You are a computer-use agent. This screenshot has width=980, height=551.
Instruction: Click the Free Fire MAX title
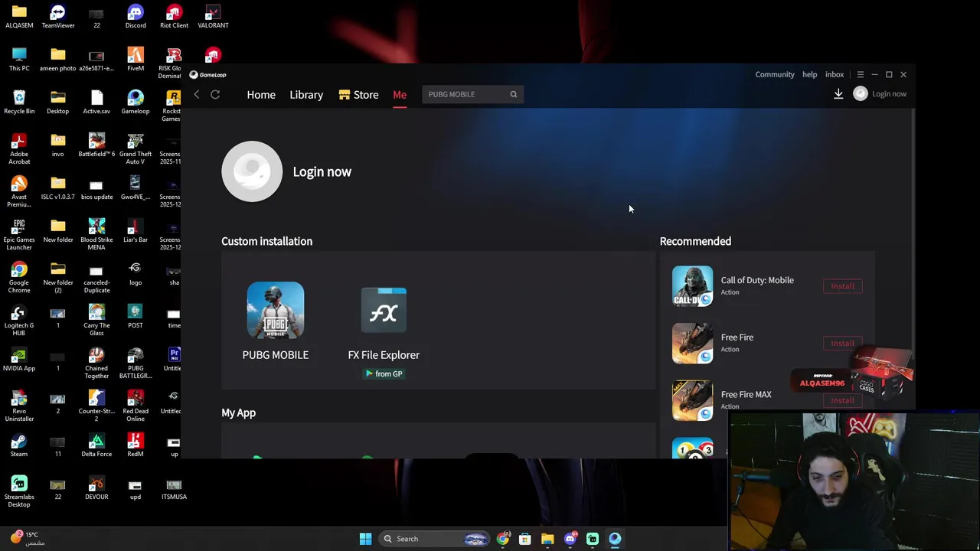[x=746, y=394]
